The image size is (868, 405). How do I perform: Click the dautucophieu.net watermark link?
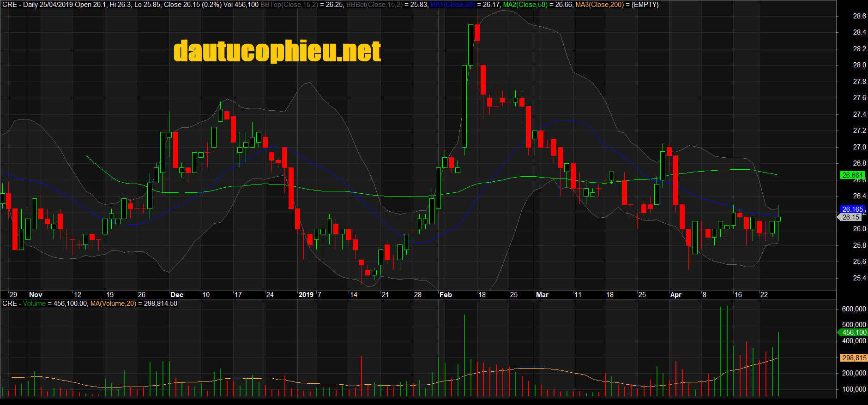pyautogui.click(x=277, y=51)
